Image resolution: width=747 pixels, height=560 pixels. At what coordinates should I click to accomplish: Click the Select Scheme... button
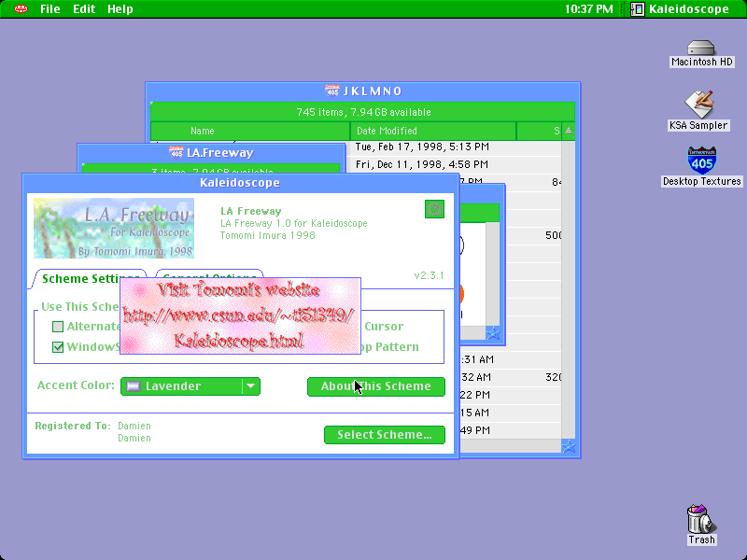[x=385, y=435]
